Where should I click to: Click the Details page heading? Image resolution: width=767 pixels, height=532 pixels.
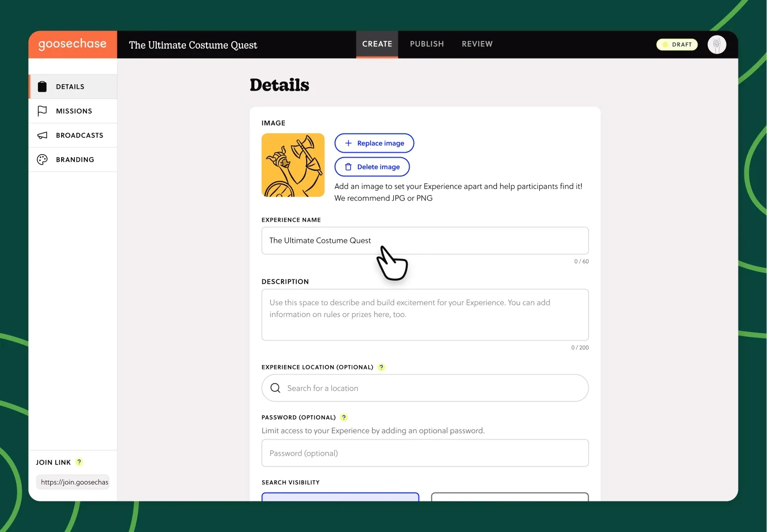coord(279,85)
